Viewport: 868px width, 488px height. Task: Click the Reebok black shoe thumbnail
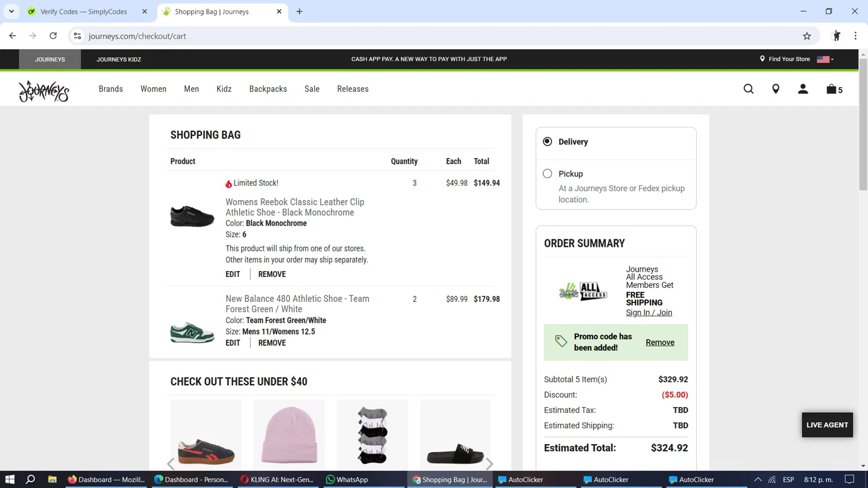pos(192,216)
